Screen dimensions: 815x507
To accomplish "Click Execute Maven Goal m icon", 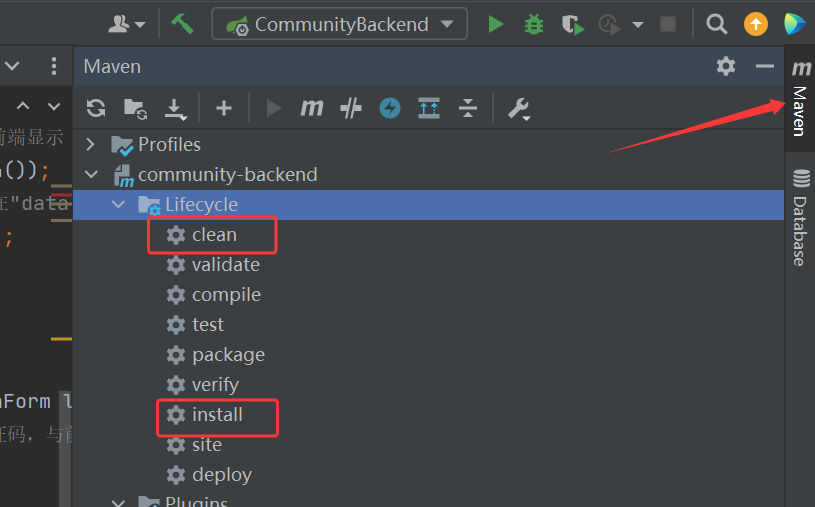I will pos(312,108).
